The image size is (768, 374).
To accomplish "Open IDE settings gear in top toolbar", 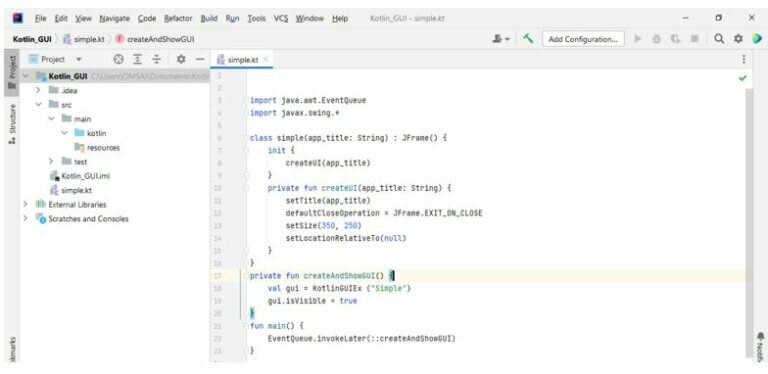I will pos(738,39).
